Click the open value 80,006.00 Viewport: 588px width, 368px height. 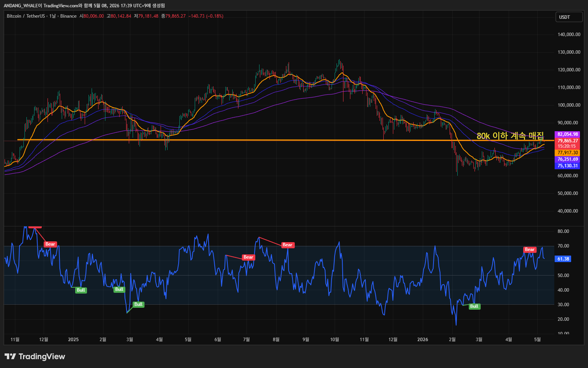(x=94, y=16)
